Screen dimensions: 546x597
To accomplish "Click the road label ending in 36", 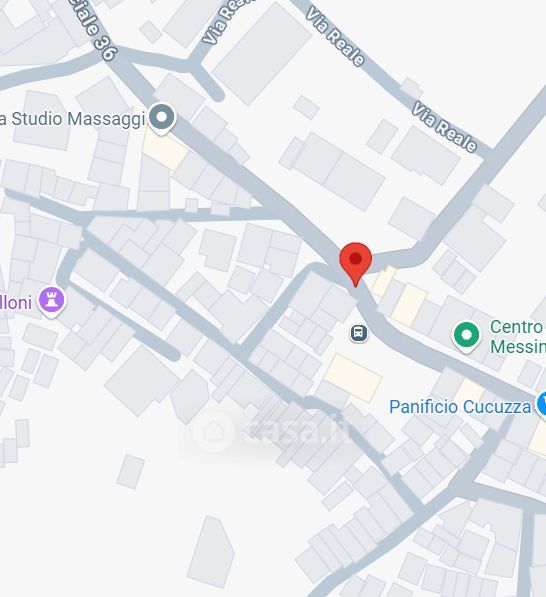I will (x=91, y=30).
